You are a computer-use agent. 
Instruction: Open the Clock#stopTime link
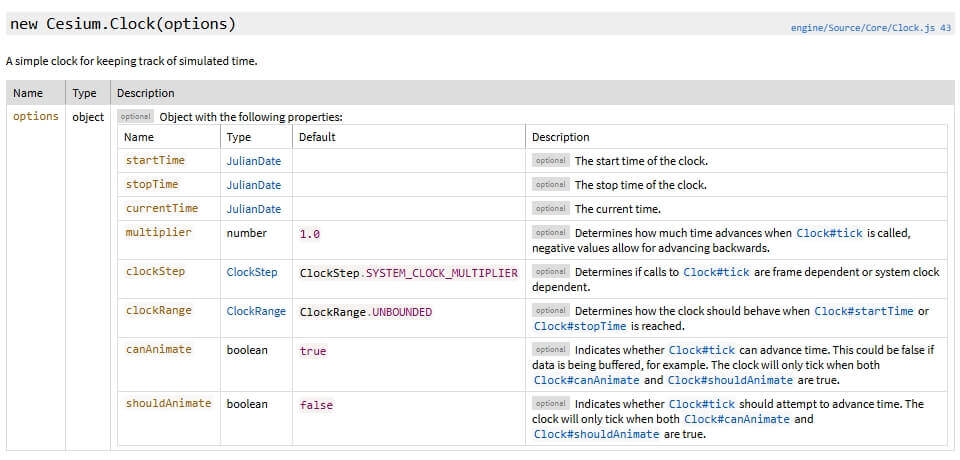pyautogui.click(x=580, y=326)
